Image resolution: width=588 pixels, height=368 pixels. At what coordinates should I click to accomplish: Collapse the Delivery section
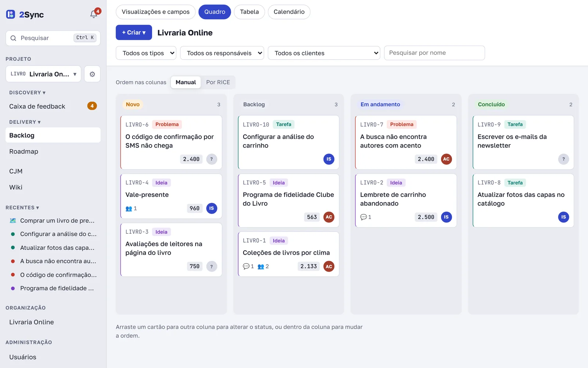tap(25, 122)
